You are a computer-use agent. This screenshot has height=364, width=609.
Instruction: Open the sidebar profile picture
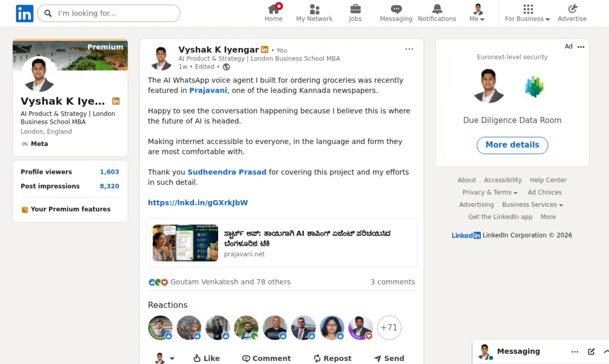pyautogui.click(x=39, y=74)
